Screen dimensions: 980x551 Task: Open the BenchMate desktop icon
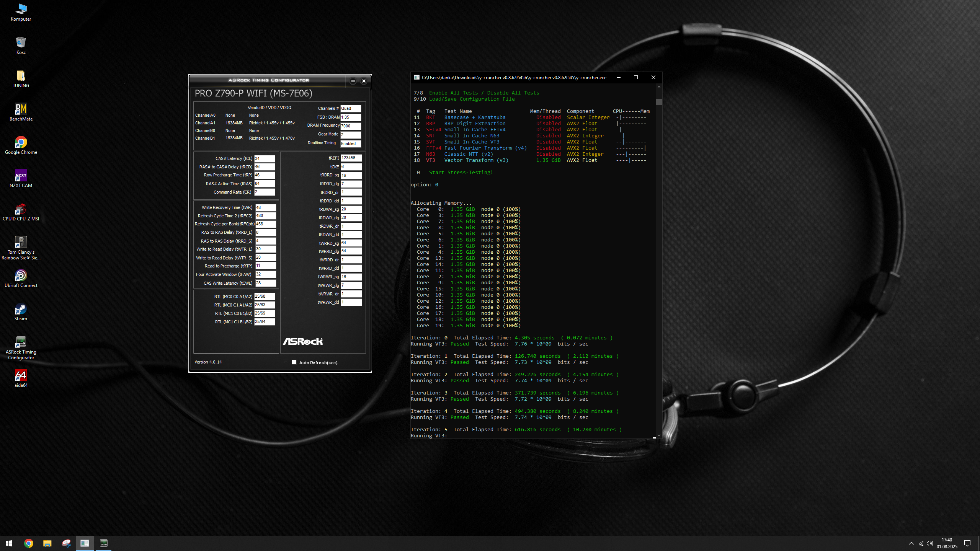pyautogui.click(x=21, y=109)
